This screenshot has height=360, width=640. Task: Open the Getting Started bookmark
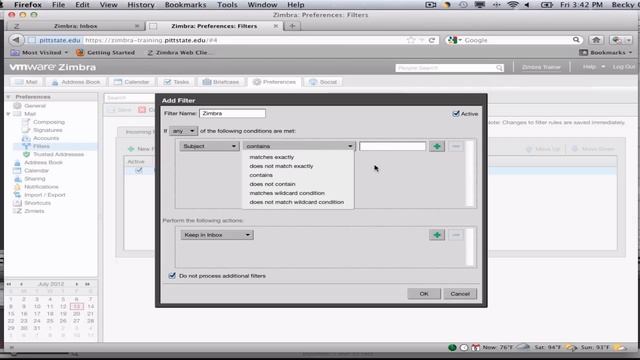106,53
